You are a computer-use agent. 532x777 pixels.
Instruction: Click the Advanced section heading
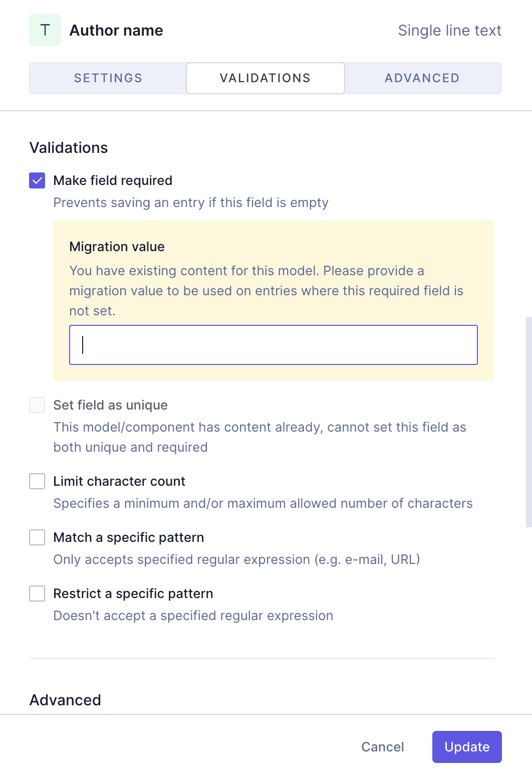[65, 700]
